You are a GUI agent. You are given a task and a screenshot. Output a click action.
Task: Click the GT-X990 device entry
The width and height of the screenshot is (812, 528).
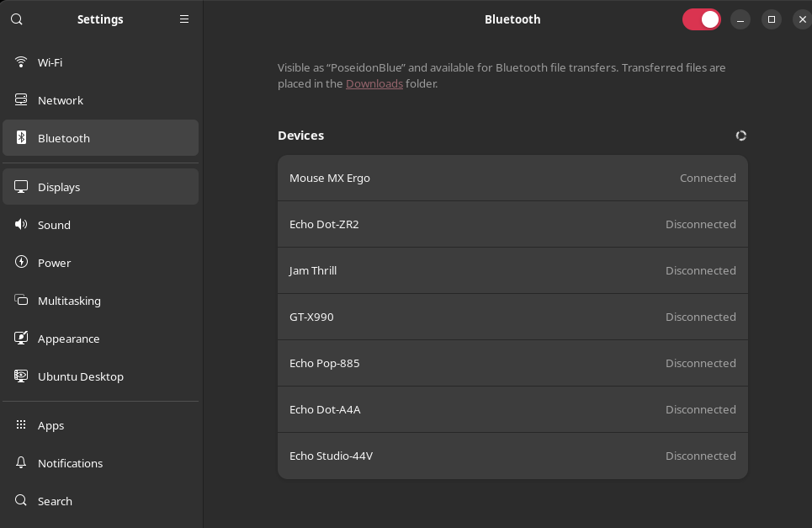tap(512, 317)
